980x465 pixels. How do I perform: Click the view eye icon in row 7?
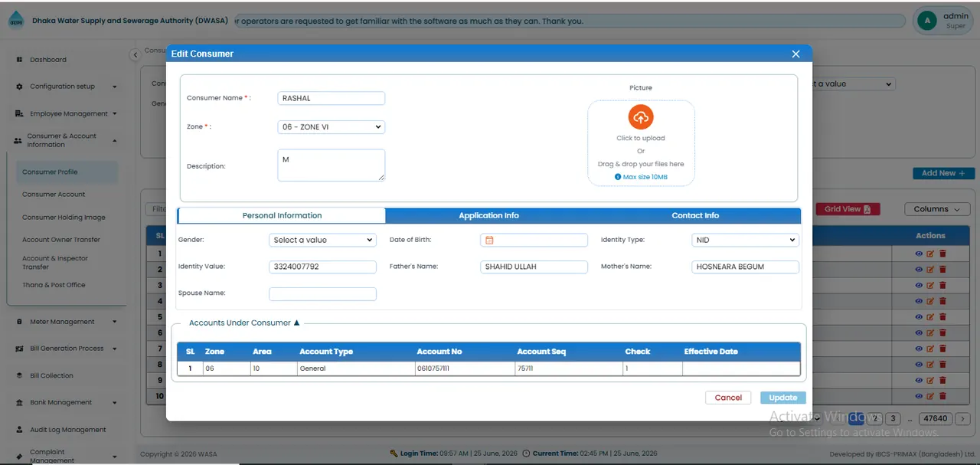click(x=919, y=349)
